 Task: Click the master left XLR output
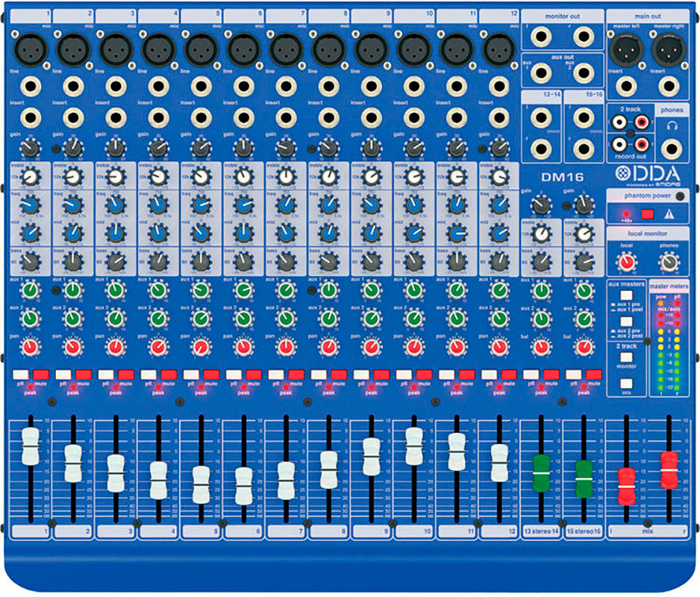click(x=625, y=49)
